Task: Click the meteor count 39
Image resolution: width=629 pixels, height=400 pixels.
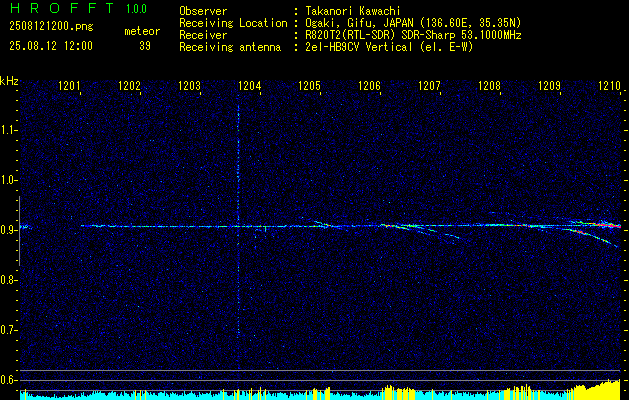Action: coord(145,46)
